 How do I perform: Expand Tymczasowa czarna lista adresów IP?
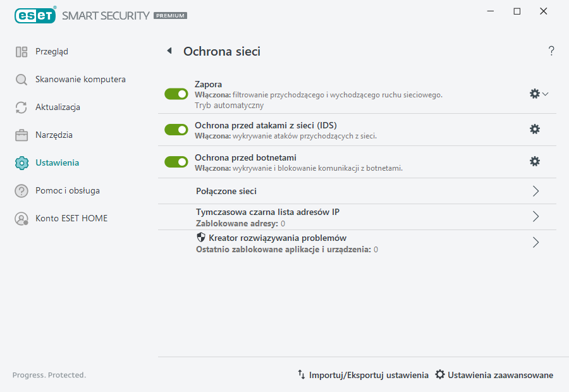click(535, 216)
